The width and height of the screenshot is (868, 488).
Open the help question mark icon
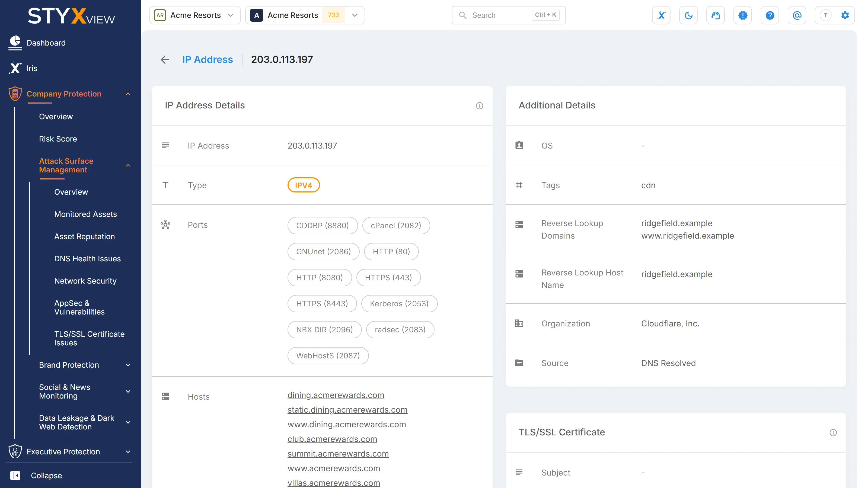point(770,15)
